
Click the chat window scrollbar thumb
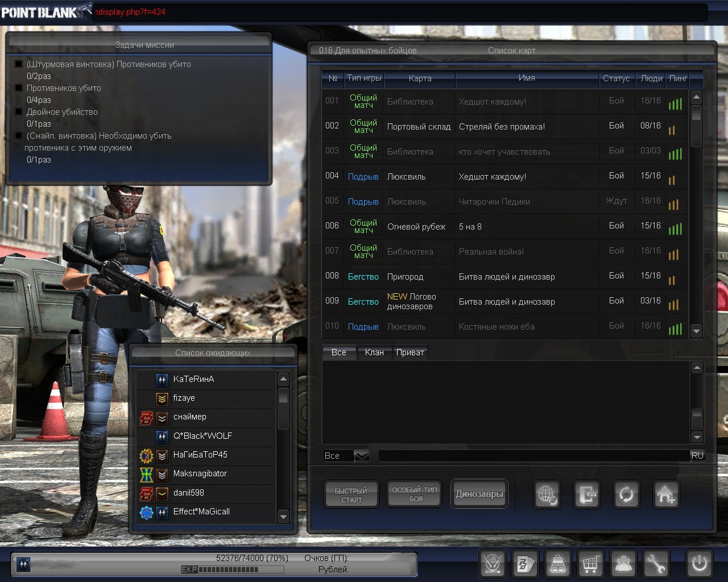[697, 419]
